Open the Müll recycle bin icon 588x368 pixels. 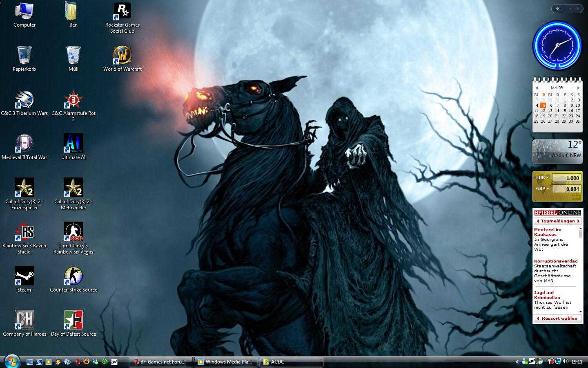[73, 59]
